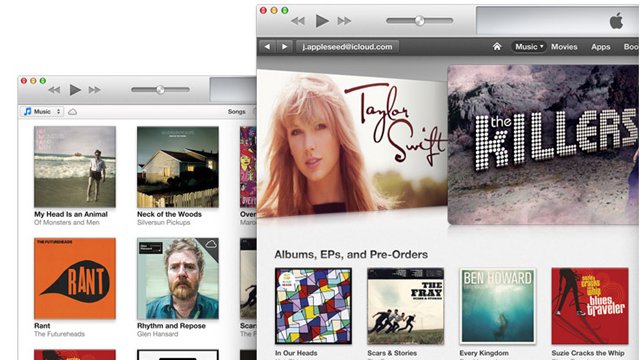Fast-forward track in the iTunes Store window
Image resolution: width=640 pixels, height=360 pixels.
(x=344, y=21)
